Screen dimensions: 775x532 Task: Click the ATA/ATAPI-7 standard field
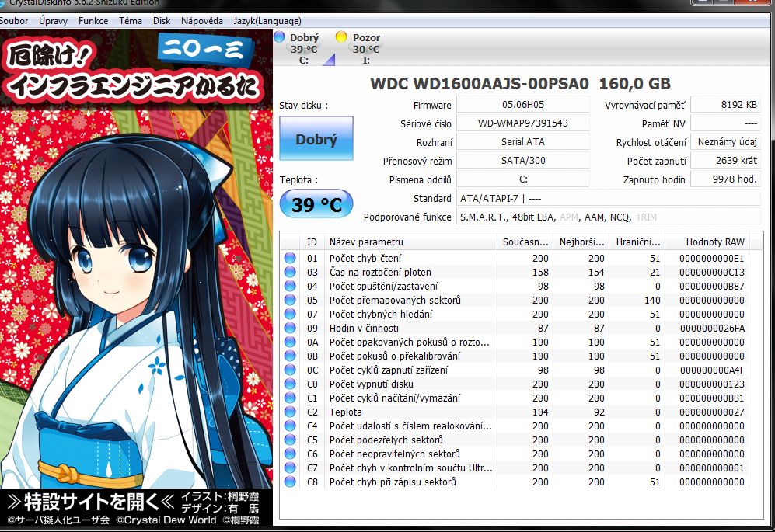pos(609,199)
